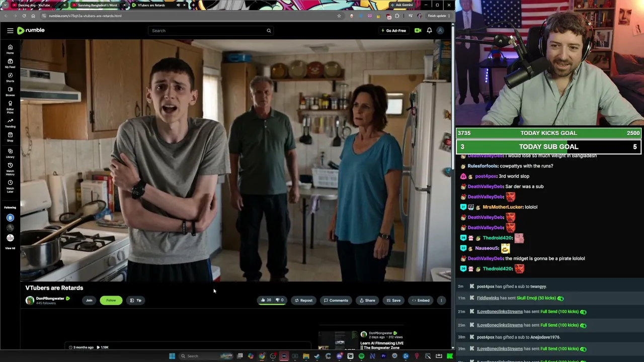Click username Rulesforfools in chat
This screenshot has width=644, height=362.
482,166
